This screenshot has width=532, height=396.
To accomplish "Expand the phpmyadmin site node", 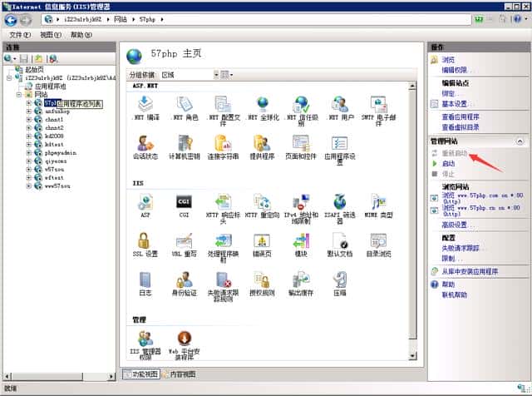I will [29, 153].
